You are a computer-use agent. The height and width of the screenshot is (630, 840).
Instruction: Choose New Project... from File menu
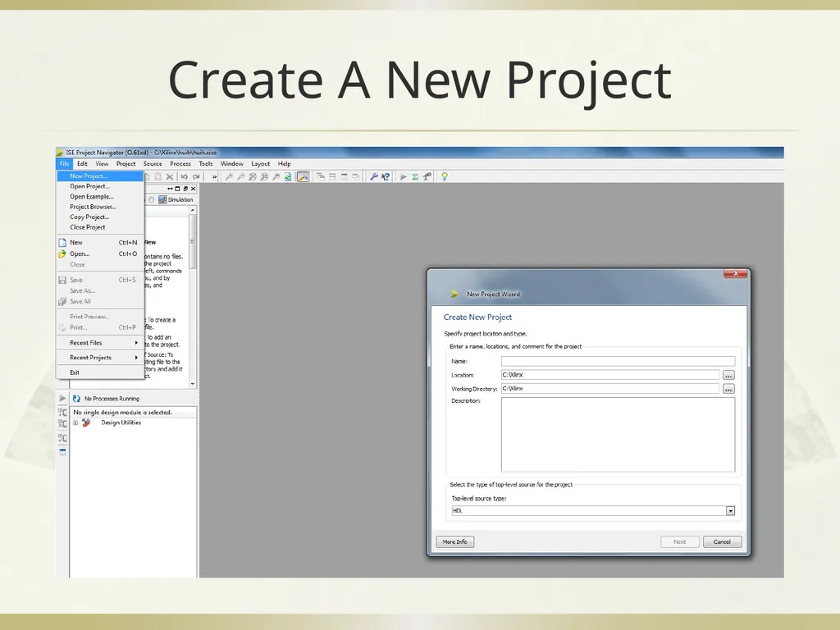(100, 176)
